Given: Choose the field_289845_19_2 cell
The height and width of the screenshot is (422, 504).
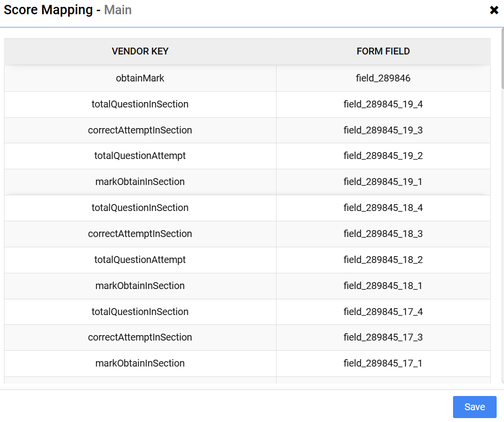Looking at the screenshot, I should pos(383,156).
